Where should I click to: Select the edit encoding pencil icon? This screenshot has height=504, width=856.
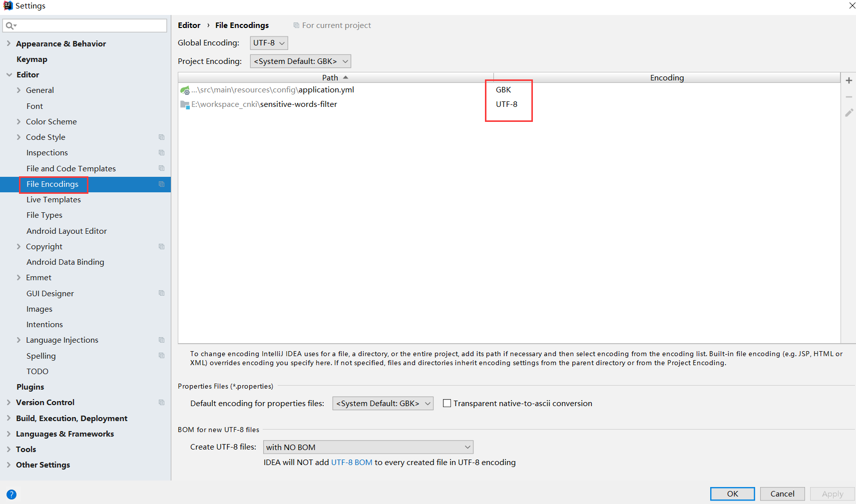[849, 113]
